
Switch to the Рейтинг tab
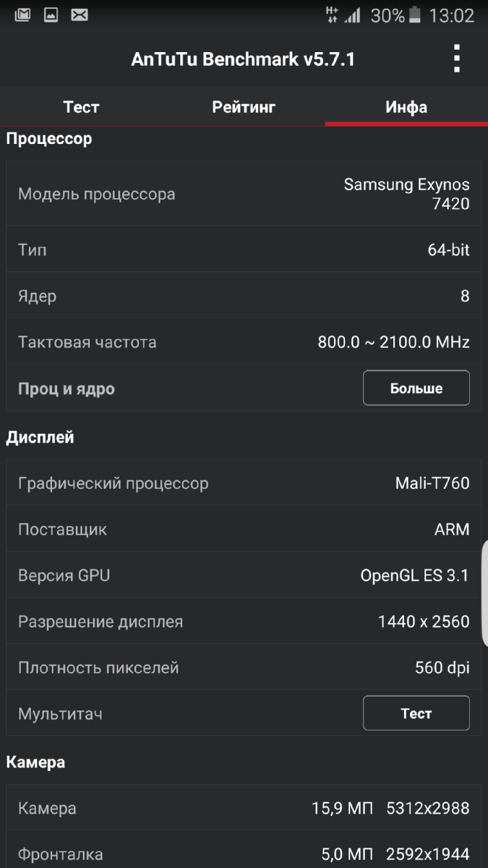coord(244,107)
